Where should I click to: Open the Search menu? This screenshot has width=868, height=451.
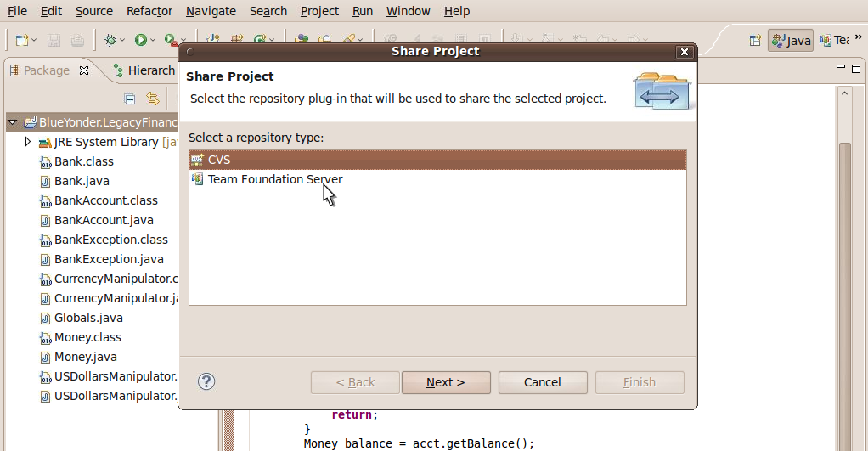tap(268, 11)
